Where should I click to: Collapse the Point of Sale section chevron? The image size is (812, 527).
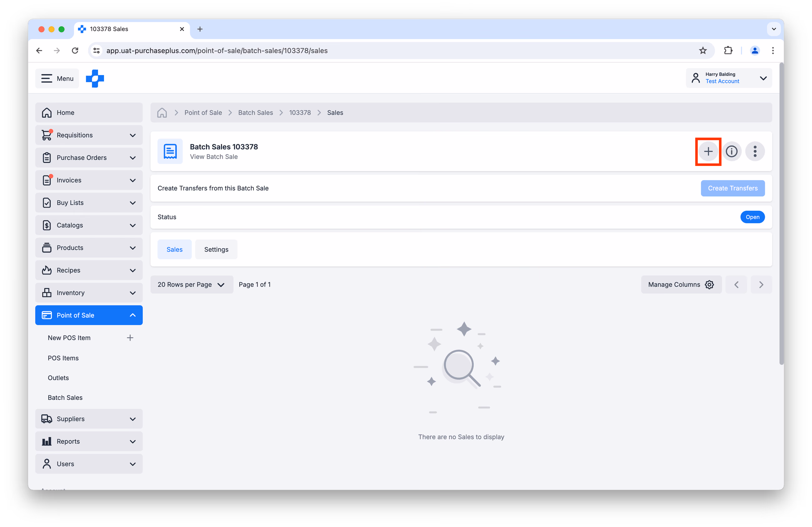[x=133, y=315]
